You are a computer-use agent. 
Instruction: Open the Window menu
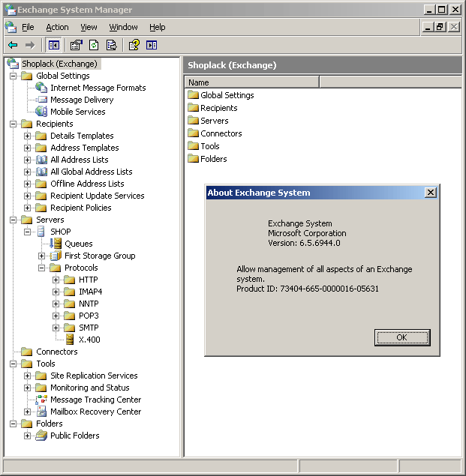pyautogui.click(x=123, y=27)
